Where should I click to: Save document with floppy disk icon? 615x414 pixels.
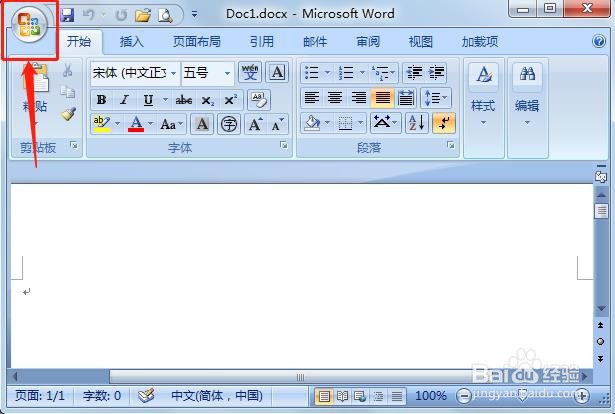(67, 15)
